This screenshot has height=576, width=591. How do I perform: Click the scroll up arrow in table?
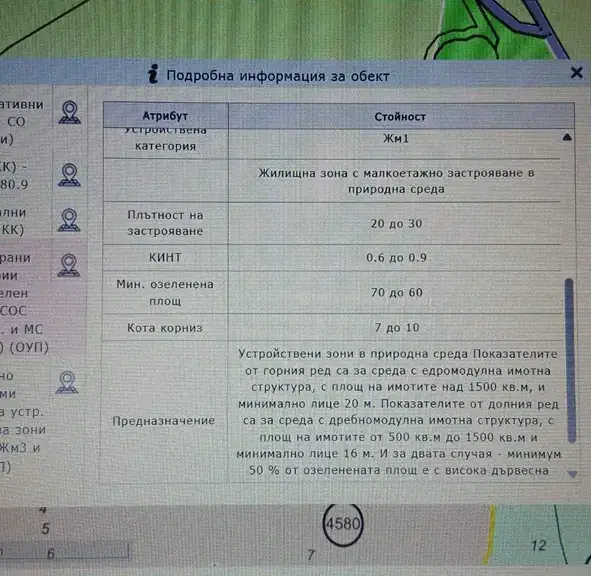[x=567, y=137]
